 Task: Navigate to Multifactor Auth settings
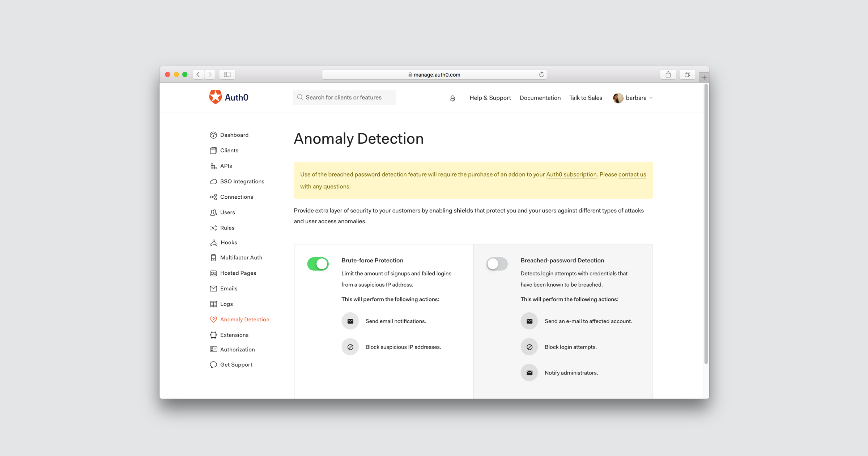point(241,257)
